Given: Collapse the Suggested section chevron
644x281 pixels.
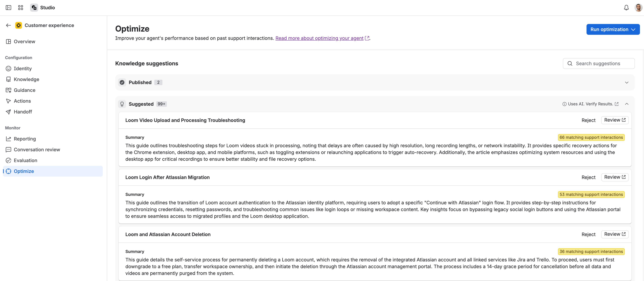Looking at the screenshot, I should tap(626, 104).
